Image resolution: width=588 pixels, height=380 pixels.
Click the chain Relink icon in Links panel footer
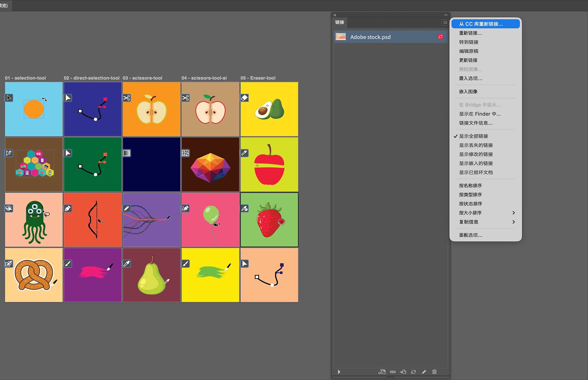point(393,372)
